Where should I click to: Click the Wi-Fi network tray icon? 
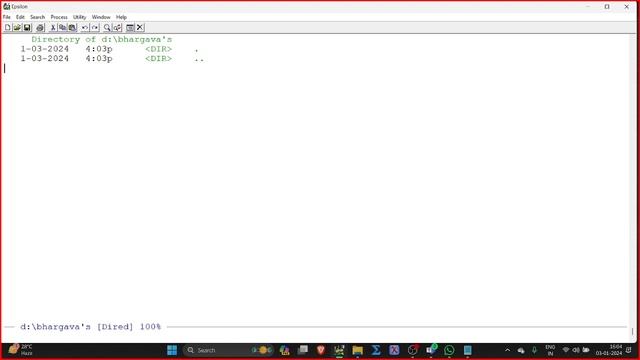click(566, 350)
